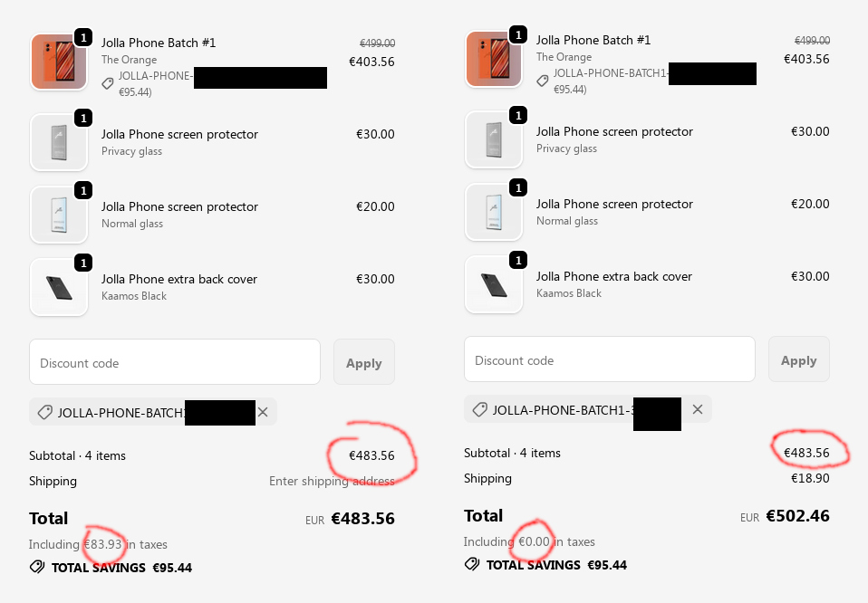The height and width of the screenshot is (603, 868).
Task: Remove the applied discount code in left summary
Action: click(x=263, y=412)
